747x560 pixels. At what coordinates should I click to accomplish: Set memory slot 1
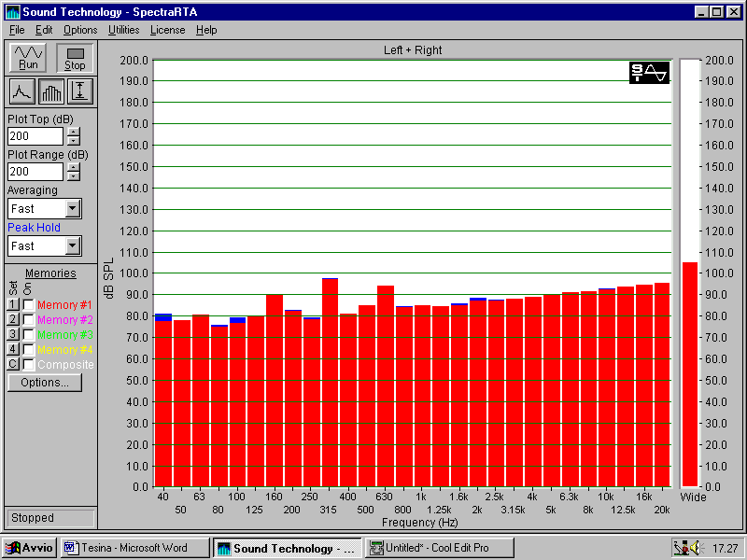pos(13,304)
